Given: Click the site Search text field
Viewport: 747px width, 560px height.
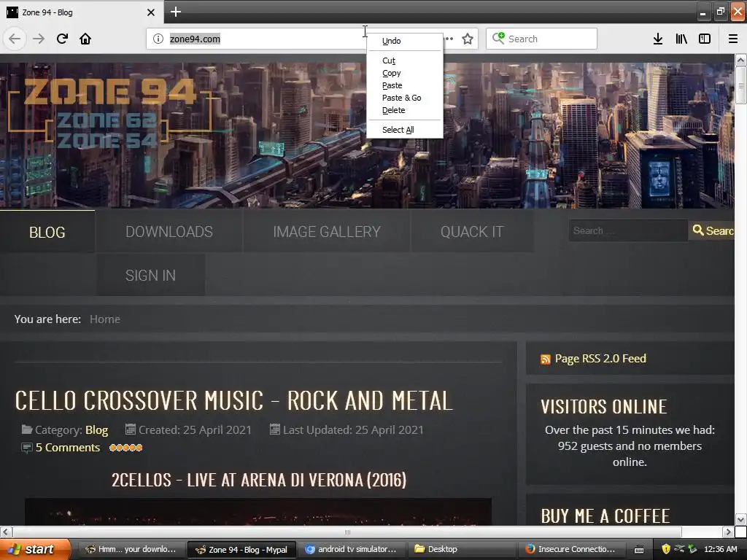Looking at the screenshot, I should 628,230.
